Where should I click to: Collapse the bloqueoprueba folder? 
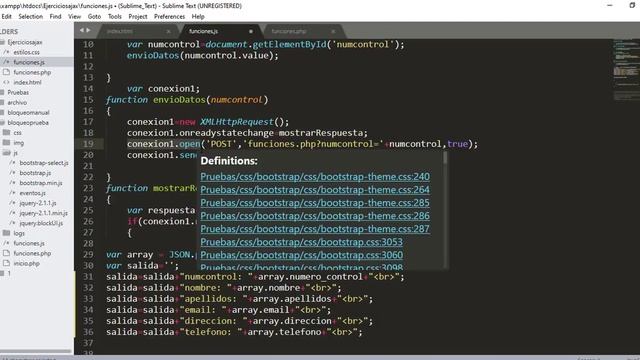click(x=2, y=122)
